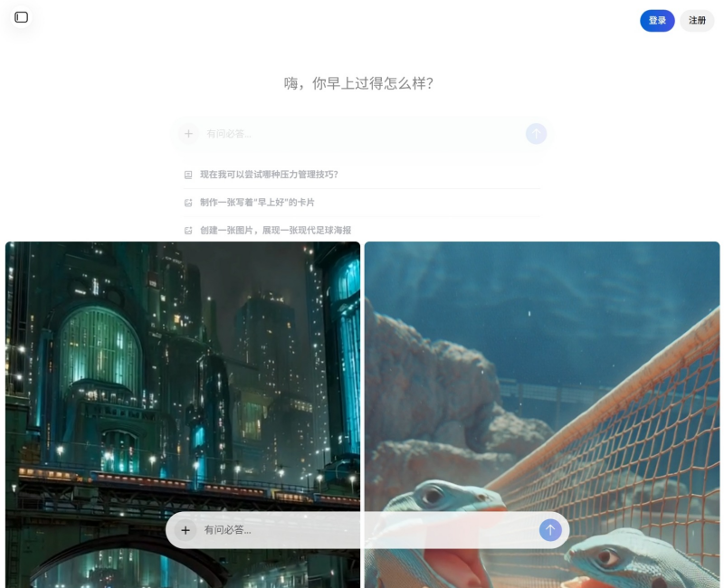Image resolution: width=724 pixels, height=588 pixels.
Task: Click the greeting text '嗨，你早上过得怎么样?'
Action: (x=362, y=81)
